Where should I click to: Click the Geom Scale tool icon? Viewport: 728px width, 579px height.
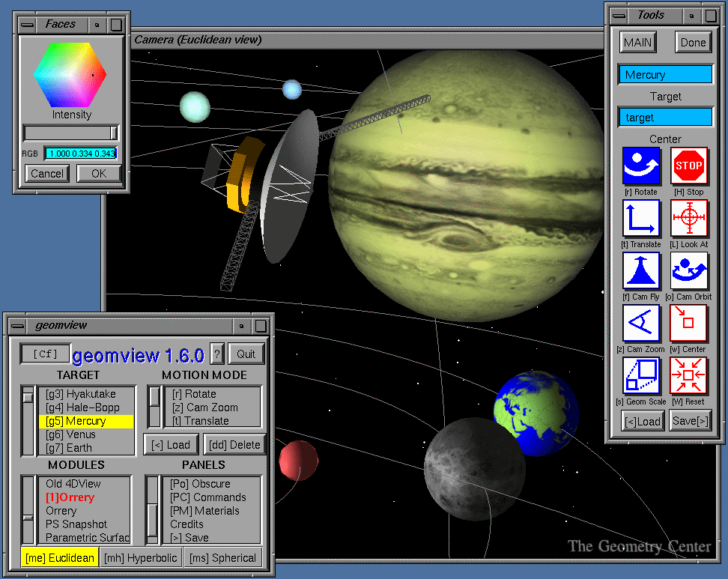(641, 375)
